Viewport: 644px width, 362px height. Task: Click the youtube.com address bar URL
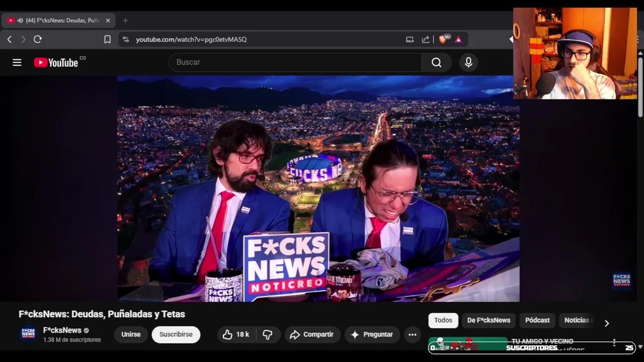tap(191, 39)
